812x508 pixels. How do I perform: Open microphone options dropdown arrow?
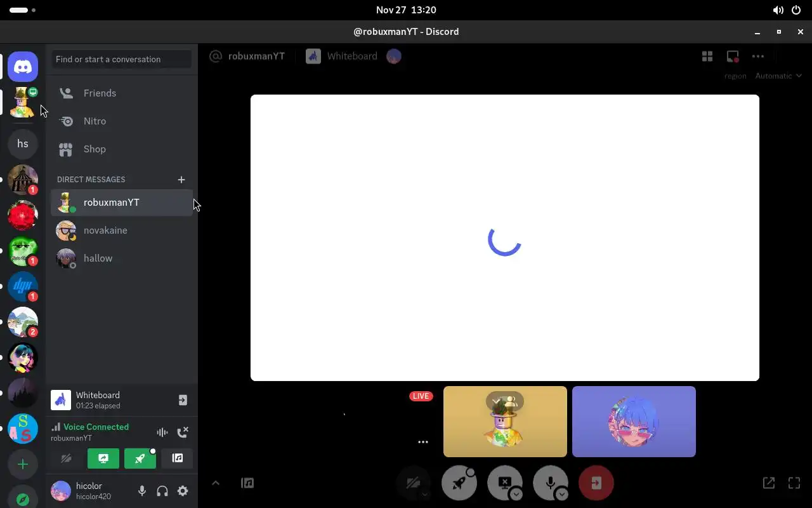562,495
